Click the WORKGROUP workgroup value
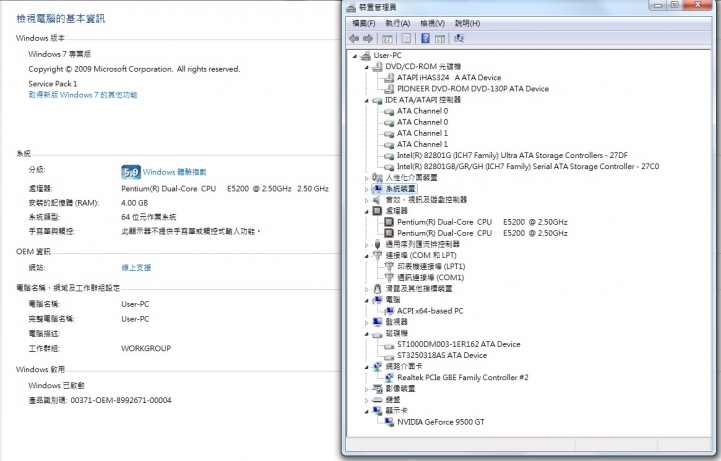The height and width of the screenshot is (461, 721). coord(146,348)
